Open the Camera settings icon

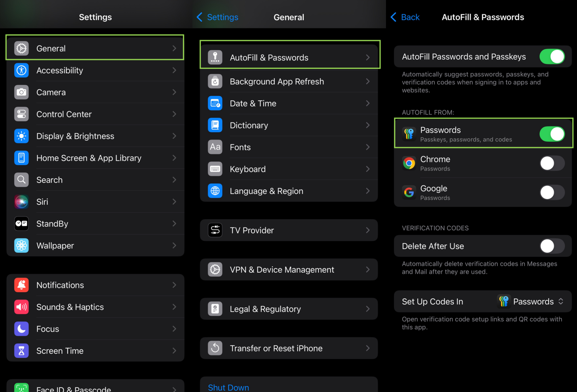[x=21, y=92]
